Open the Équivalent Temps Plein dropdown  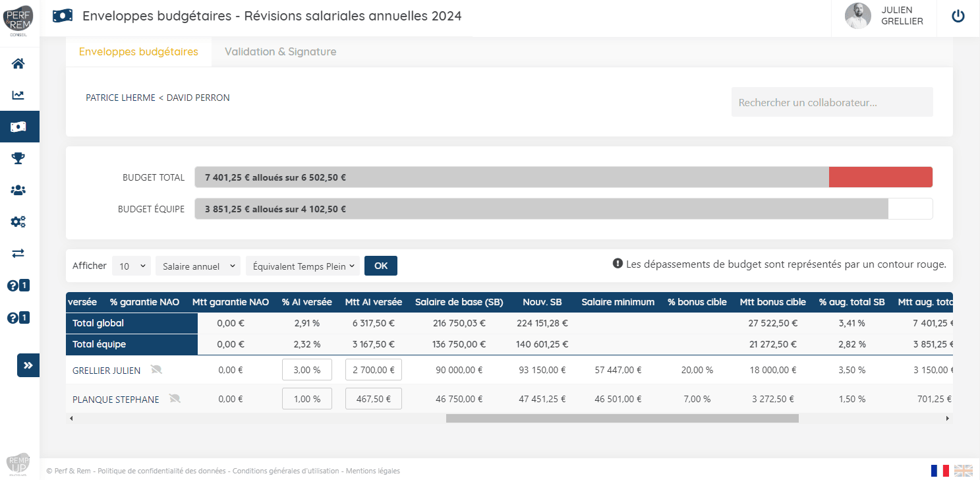(x=303, y=266)
